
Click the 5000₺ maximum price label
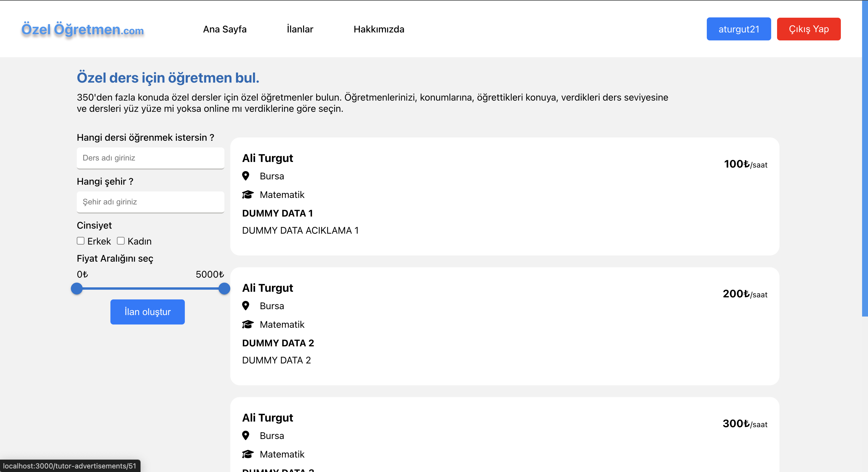210,274
